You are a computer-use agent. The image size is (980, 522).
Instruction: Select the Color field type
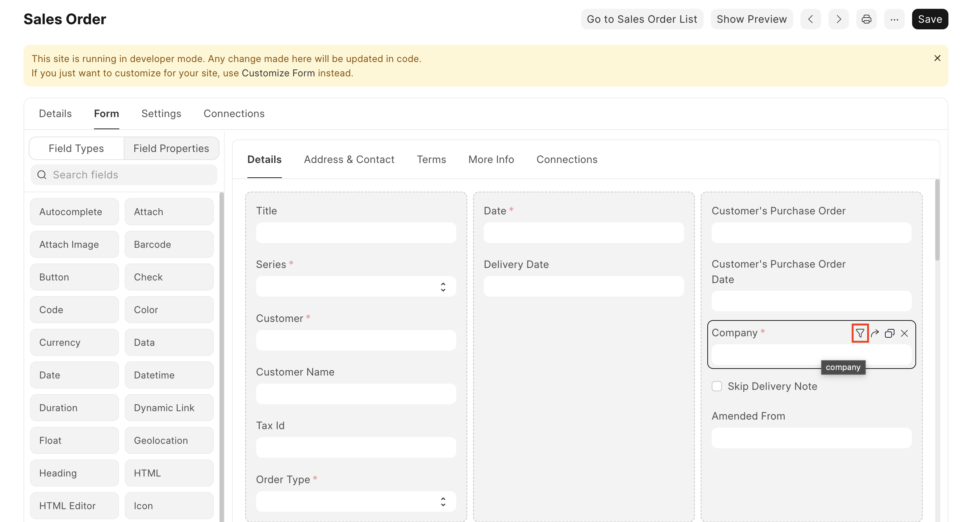tap(169, 310)
